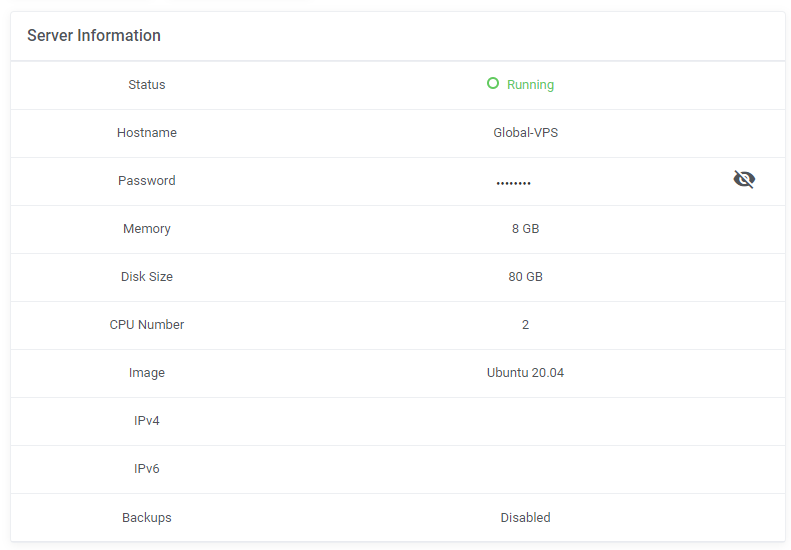
Task: Click the Ubuntu 20.04 image value
Action: tap(525, 372)
